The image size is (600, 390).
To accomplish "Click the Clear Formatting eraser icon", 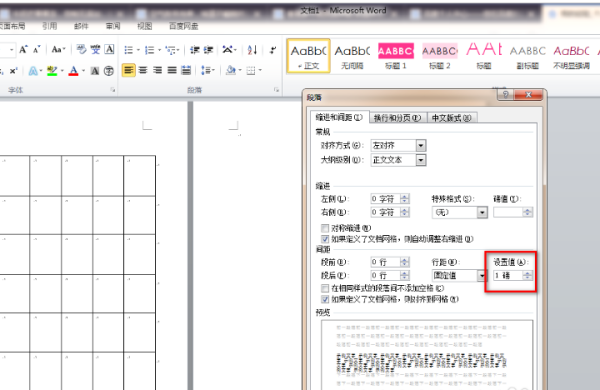I will pos(81,49).
